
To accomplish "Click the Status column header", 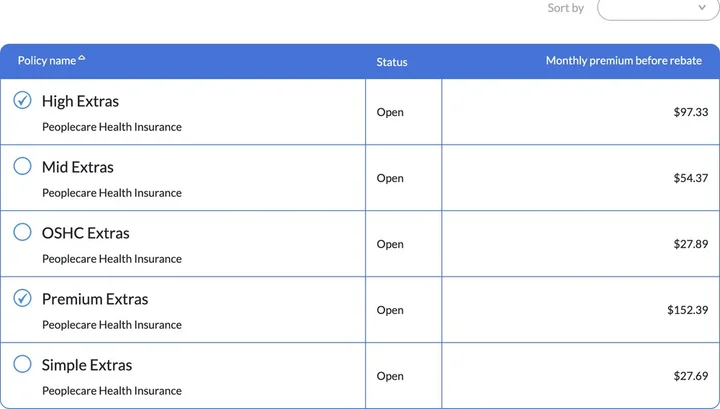I will (392, 62).
